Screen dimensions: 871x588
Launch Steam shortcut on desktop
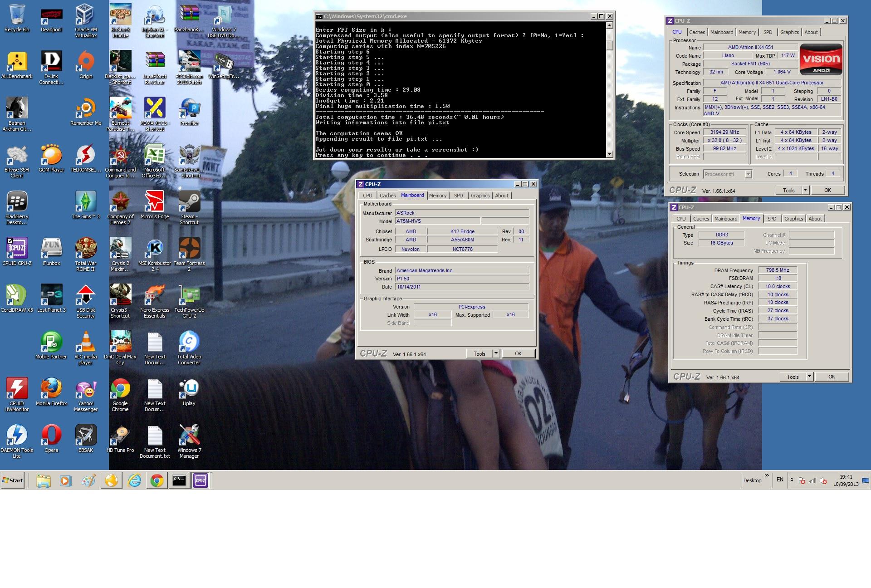(189, 208)
